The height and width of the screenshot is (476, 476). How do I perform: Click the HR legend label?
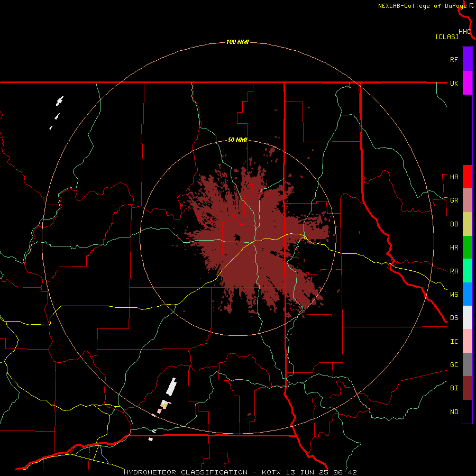pos(454,248)
